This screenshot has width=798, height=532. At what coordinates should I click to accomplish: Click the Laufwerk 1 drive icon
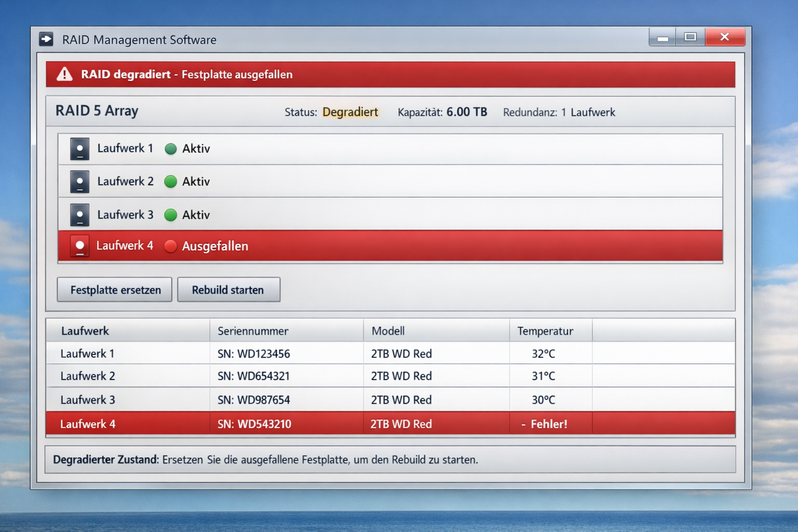coord(79,149)
